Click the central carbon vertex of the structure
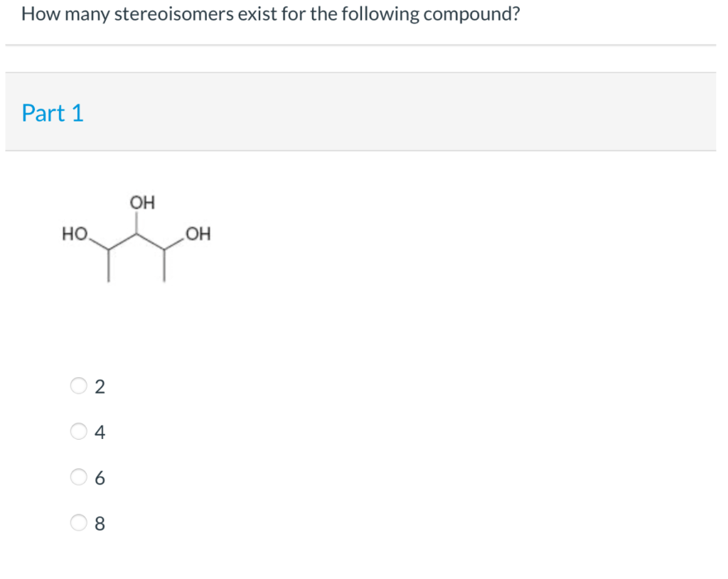The height and width of the screenshot is (579, 728). click(x=136, y=234)
